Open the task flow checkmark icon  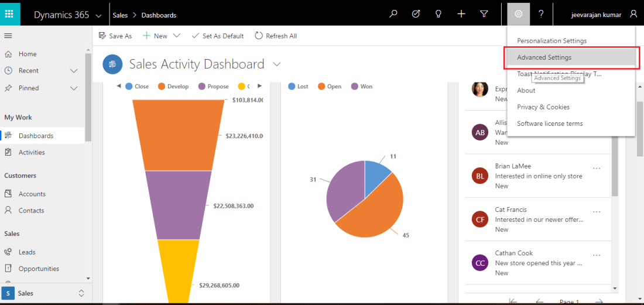(416, 14)
